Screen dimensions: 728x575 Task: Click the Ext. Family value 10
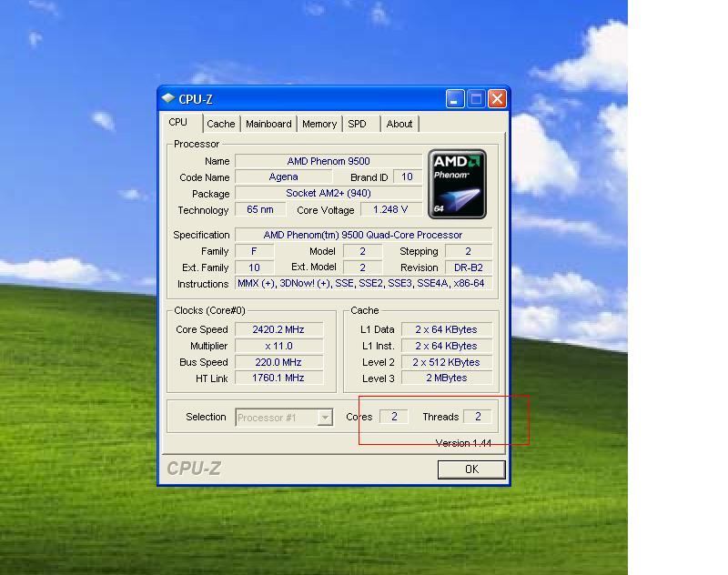254,267
